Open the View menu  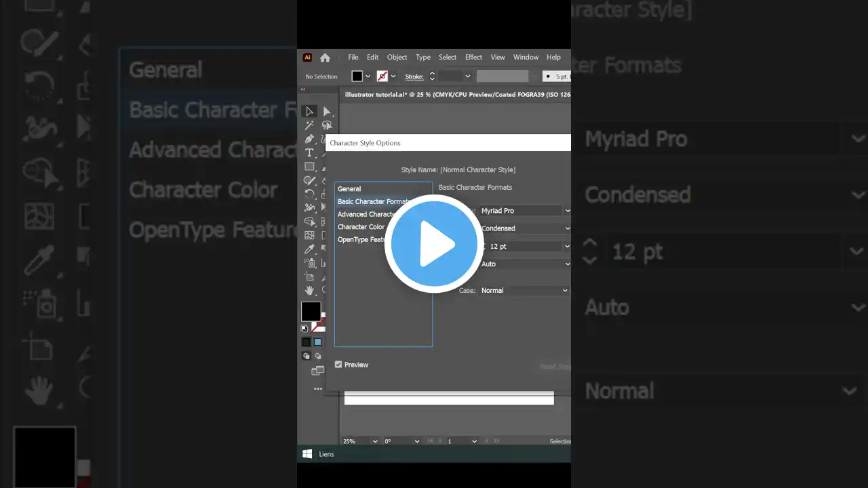point(498,58)
